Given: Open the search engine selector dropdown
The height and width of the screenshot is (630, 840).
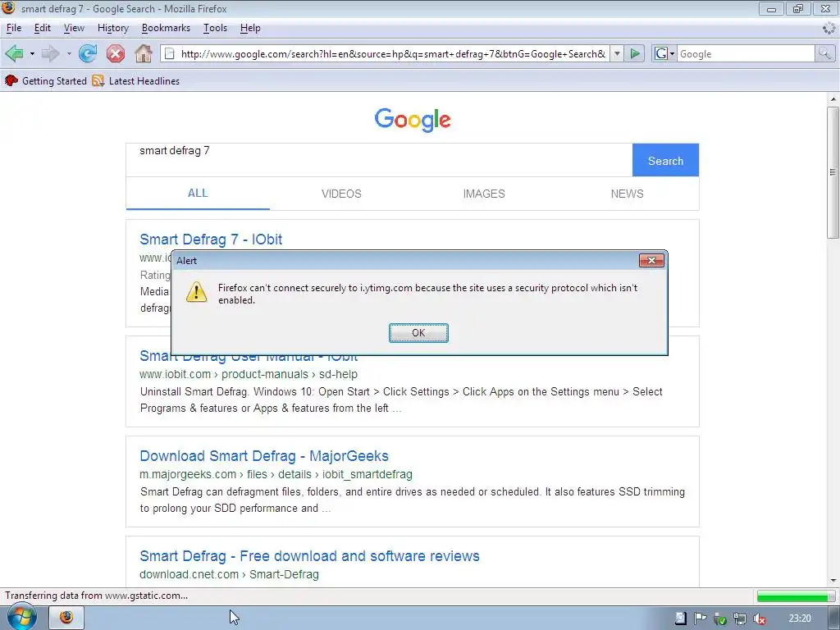Looking at the screenshot, I should pos(672,53).
